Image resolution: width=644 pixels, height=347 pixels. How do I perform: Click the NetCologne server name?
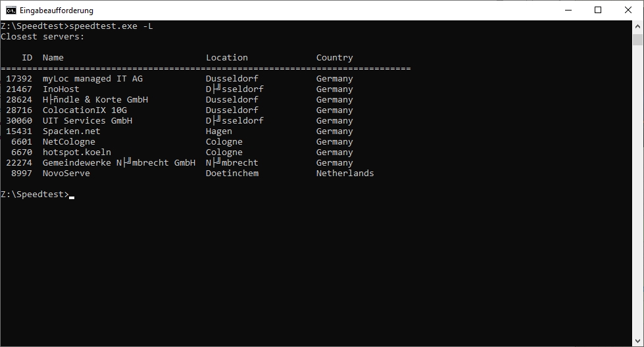click(x=68, y=142)
